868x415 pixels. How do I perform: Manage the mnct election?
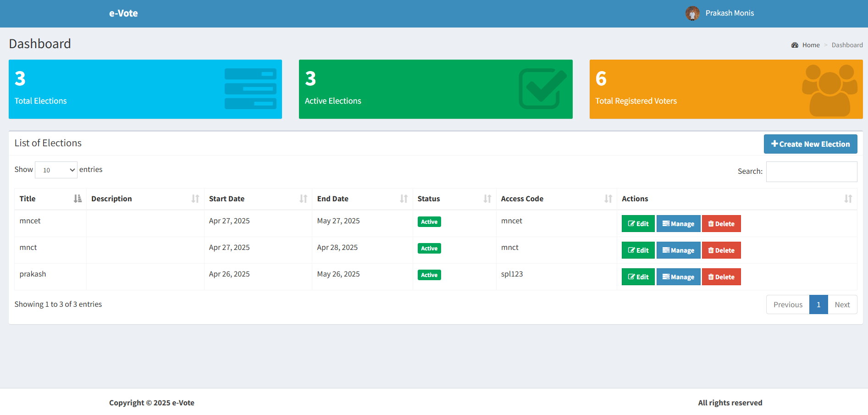(678, 250)
